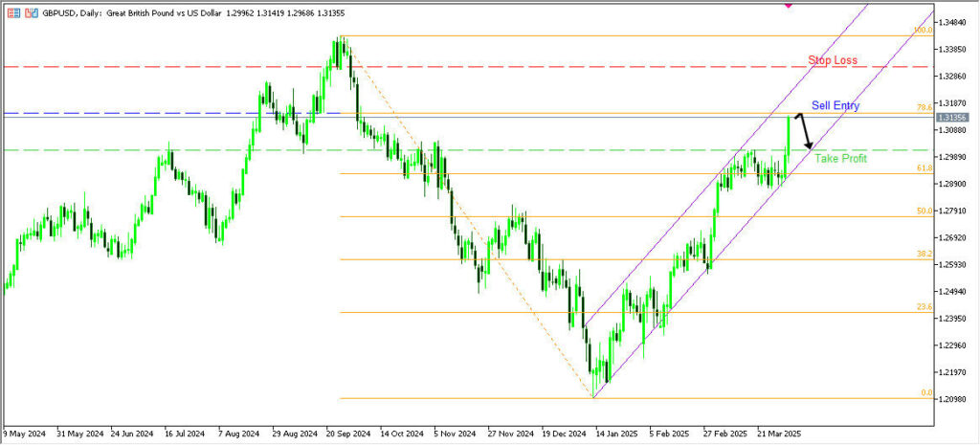Click the Sell Entry label
The image size is (980, 445).
tap(835, 105)
